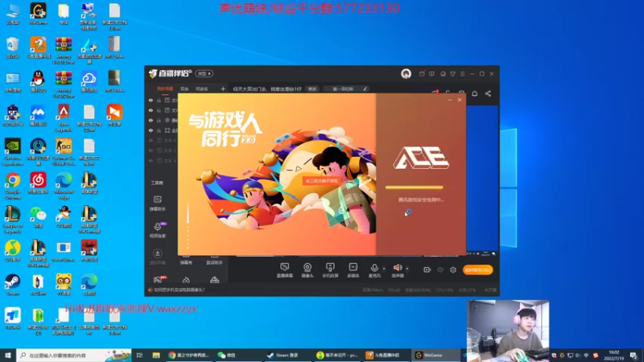This screenshot has height=362, width=644.
Task: Hide the second text source layer
Action: click(x=151, y=110)
